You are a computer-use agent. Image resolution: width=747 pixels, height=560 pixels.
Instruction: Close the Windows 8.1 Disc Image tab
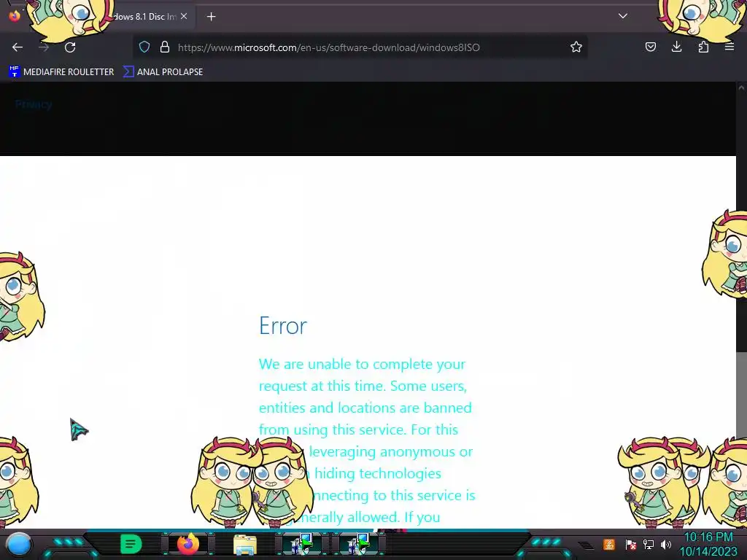(184, 16)
